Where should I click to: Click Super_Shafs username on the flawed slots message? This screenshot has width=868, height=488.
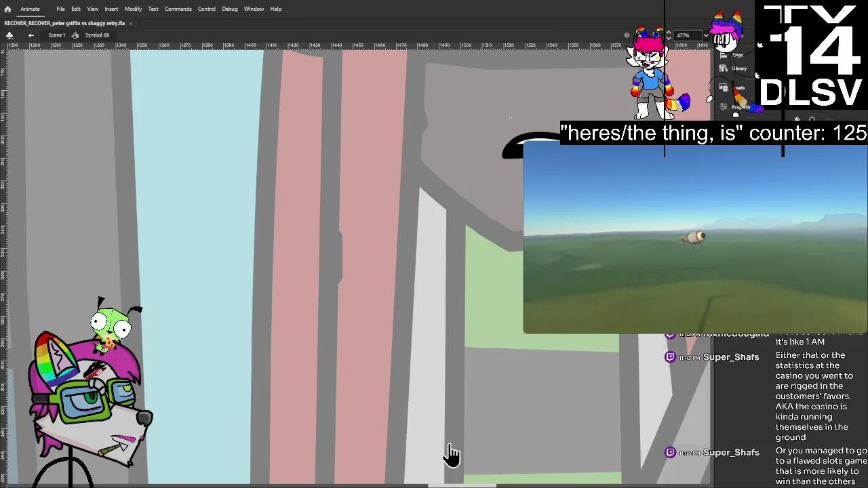point(731,453)
